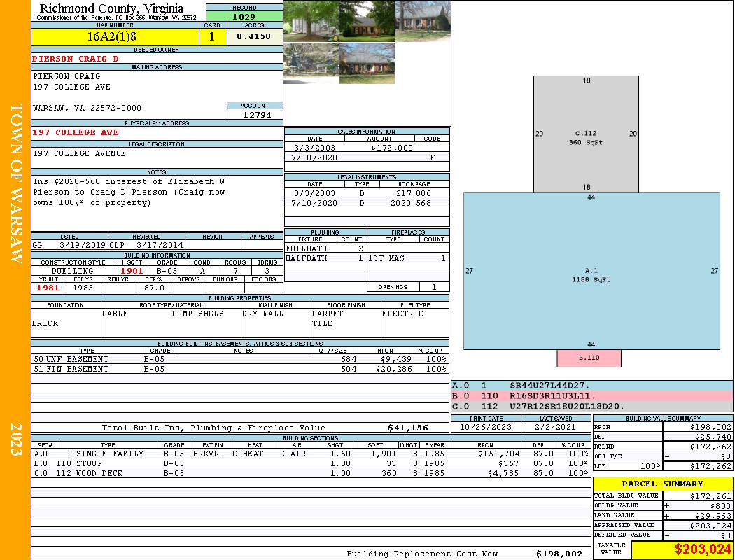This screenshot has width=735, height=560.
Task: Click the pink B.110 stoop sketch block
Action: 589,358
